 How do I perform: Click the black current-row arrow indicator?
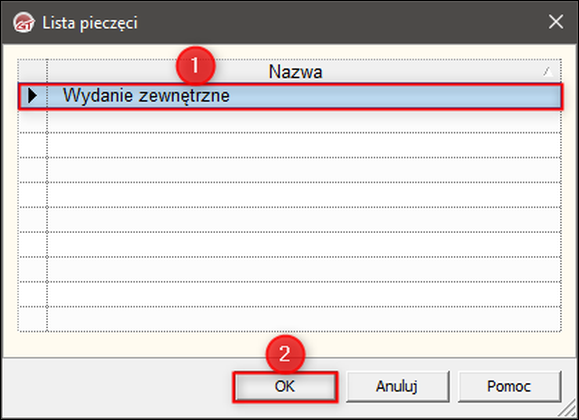point(32,96)
